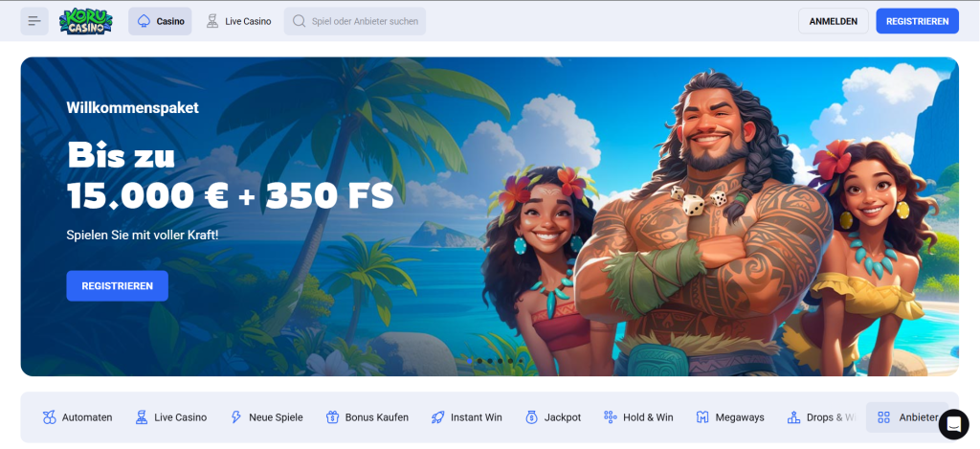The image size is (980, 449).
Task: Click the Registrieren button on the banner
Action: pyautogui.click(x=118, y=286)
